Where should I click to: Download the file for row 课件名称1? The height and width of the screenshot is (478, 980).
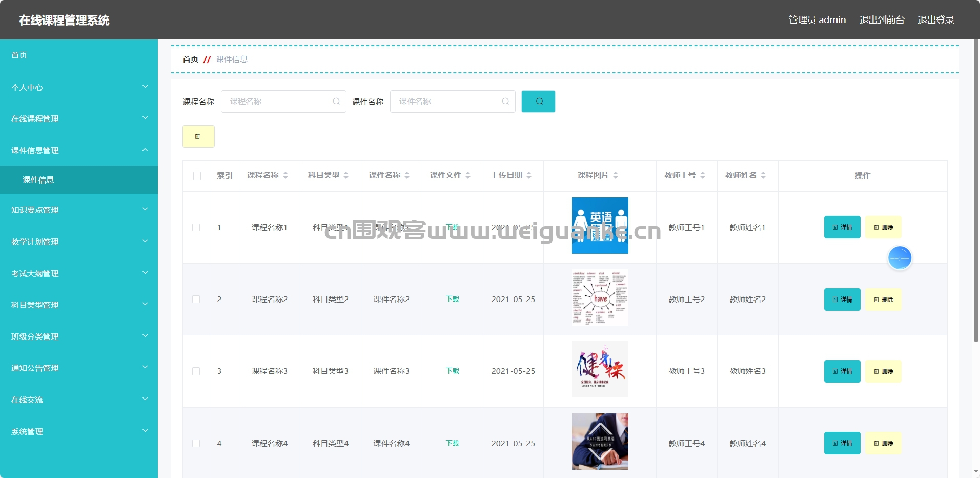pyautogui.click(x=453, y=227)
